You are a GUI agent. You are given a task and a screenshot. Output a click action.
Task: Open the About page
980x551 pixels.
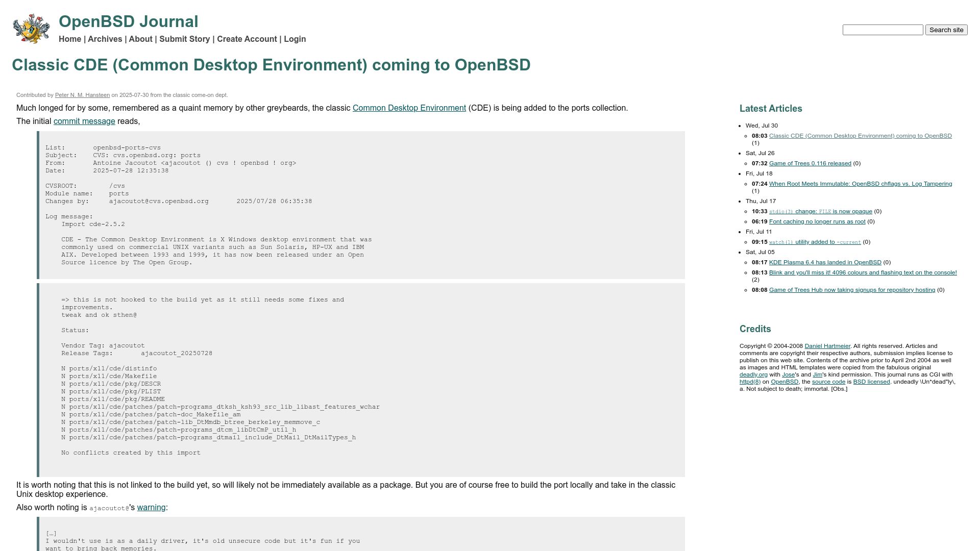141,39
